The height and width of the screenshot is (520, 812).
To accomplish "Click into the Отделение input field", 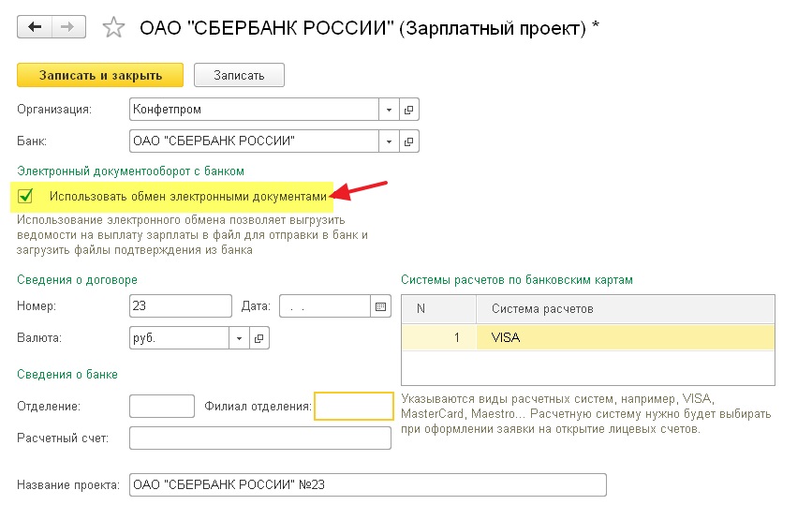I will coord(162,406).
